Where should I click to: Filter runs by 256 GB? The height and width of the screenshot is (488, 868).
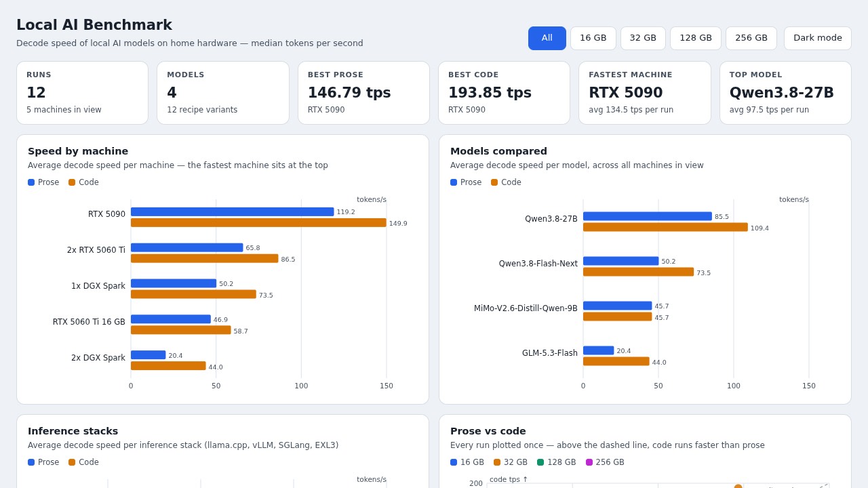(x=751, y=38)
